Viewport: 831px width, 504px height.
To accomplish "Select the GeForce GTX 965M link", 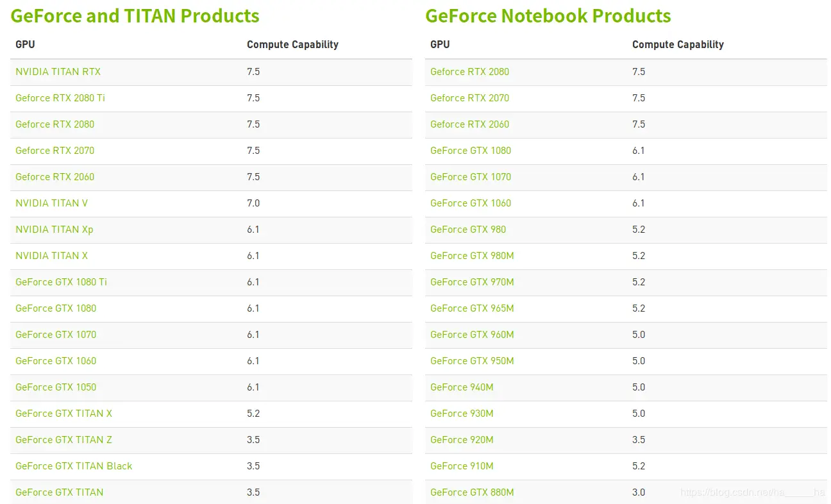I will click(x=472, y=308).
